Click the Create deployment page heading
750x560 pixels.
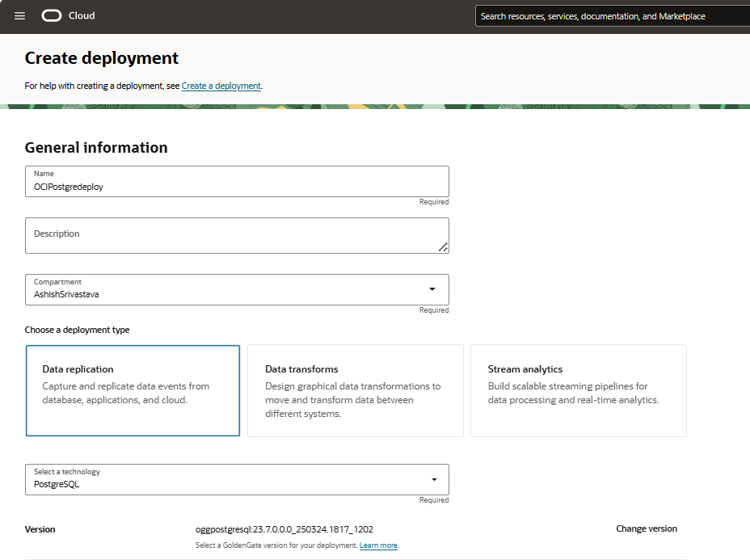point(101,58)
